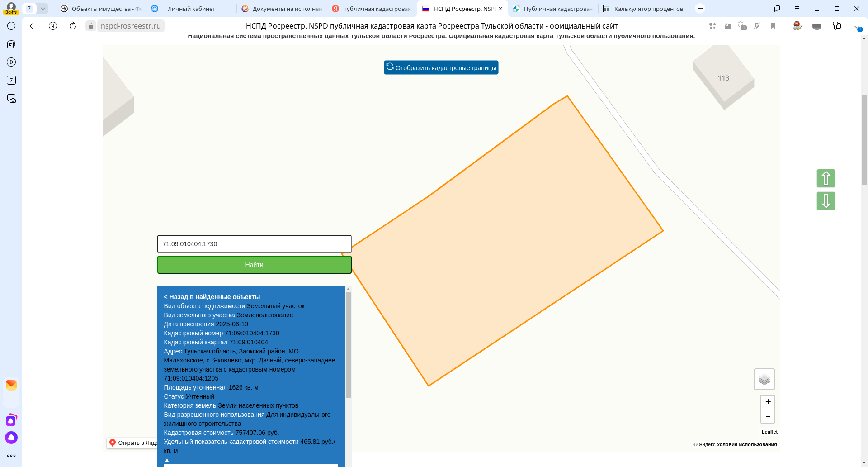This screenshot has width=868, height=467.
Task: Click the map layers icon
Action: [764, 379]
